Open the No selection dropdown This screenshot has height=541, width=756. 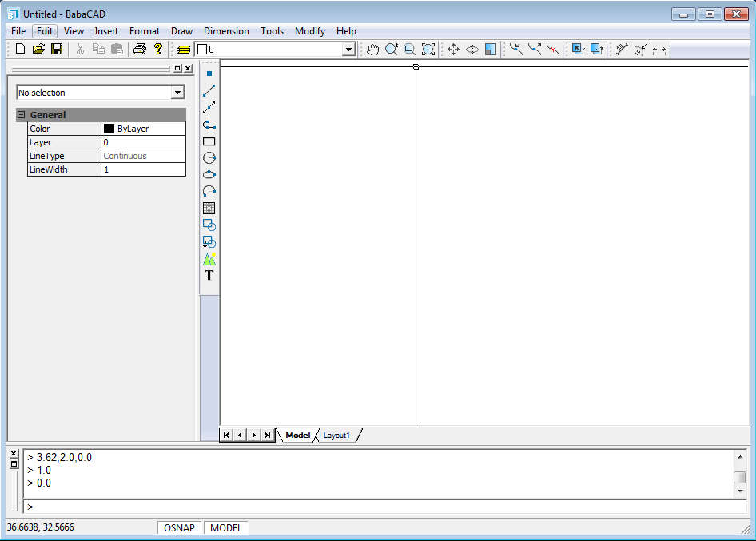point(177,93)
